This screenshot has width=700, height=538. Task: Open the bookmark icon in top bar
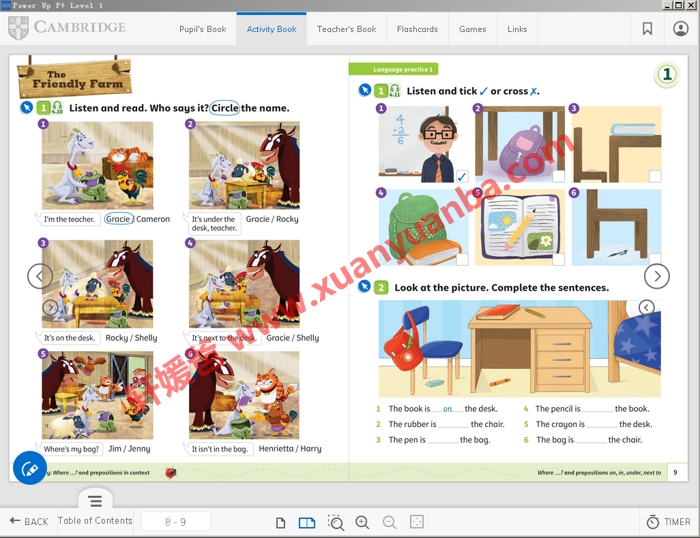pyautogui.click(x=647, y=29)
